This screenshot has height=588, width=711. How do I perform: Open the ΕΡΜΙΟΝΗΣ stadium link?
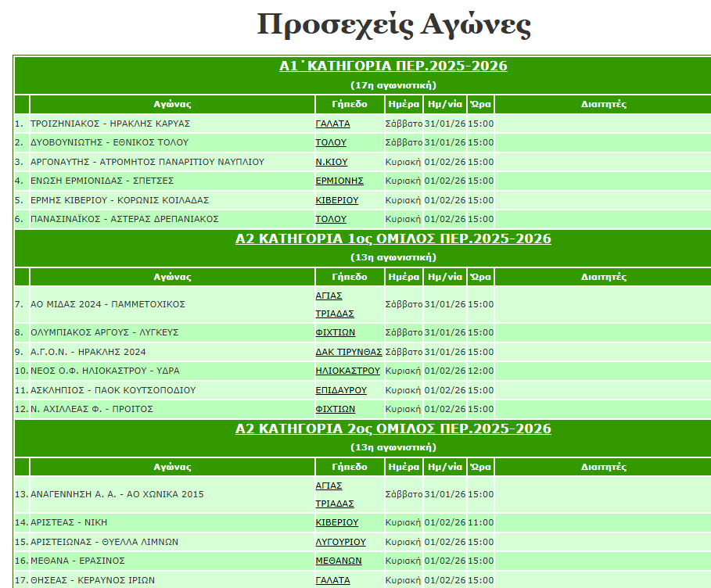point(339,181)
